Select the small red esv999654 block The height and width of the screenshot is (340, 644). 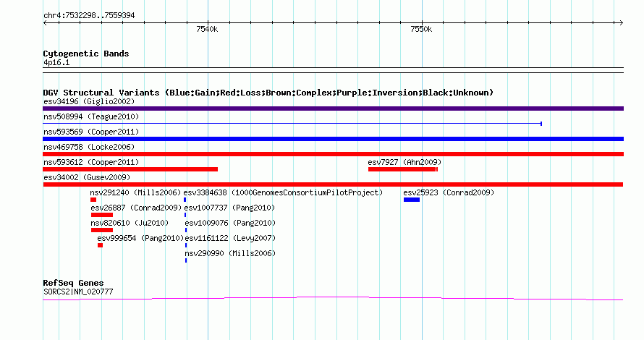tap(100, 245)
